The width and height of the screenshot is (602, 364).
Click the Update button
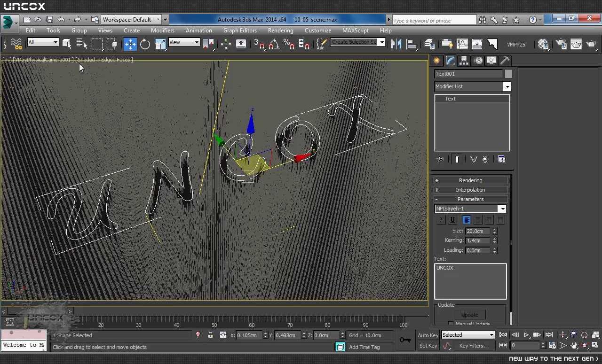point(470,315)
